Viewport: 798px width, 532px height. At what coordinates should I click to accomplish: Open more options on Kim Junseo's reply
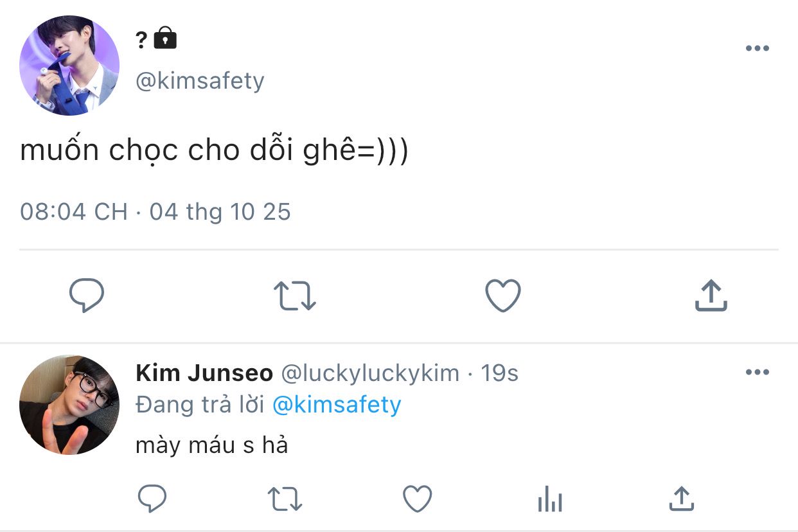[x=757, y=372]
